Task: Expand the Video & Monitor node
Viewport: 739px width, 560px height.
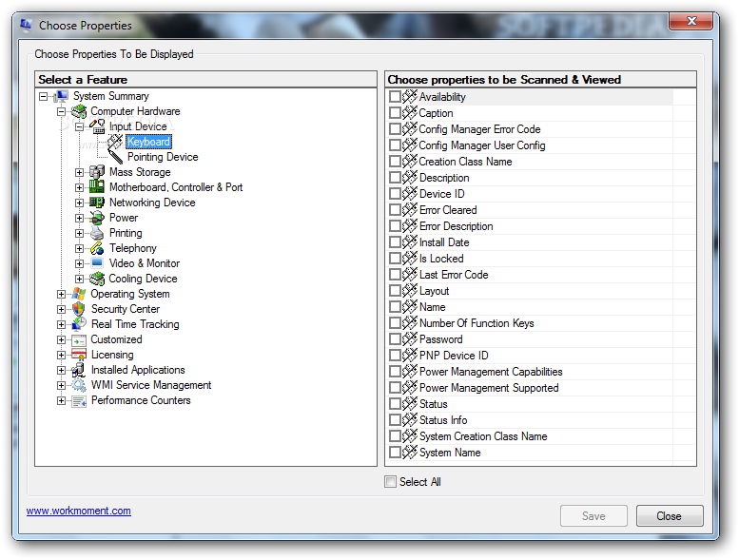Action: 80,263
